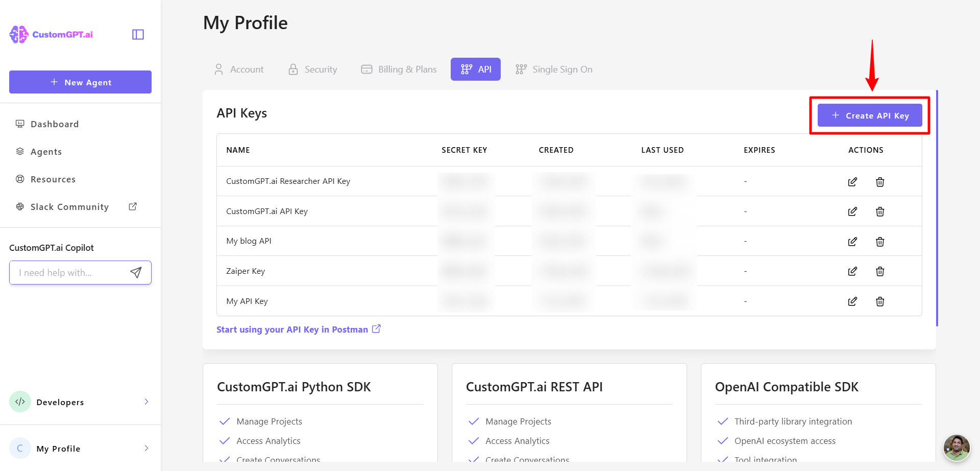Open the Billing & Plans tab

[399, 69]
